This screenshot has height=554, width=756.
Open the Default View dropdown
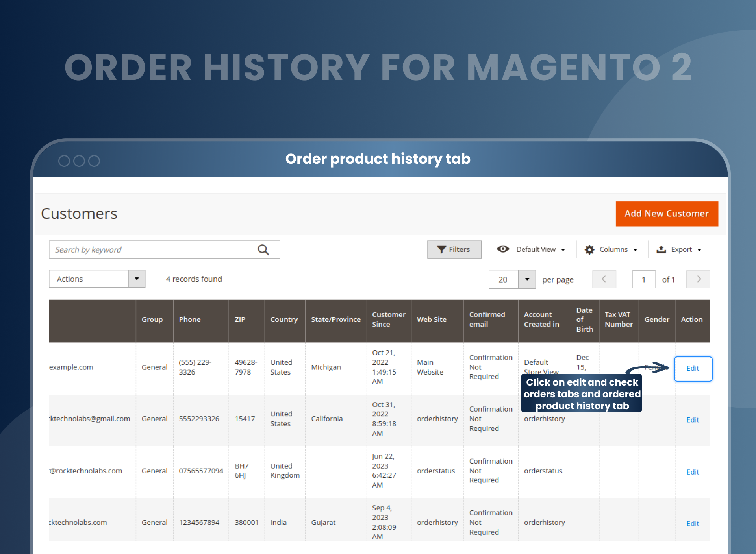(531, 249)
